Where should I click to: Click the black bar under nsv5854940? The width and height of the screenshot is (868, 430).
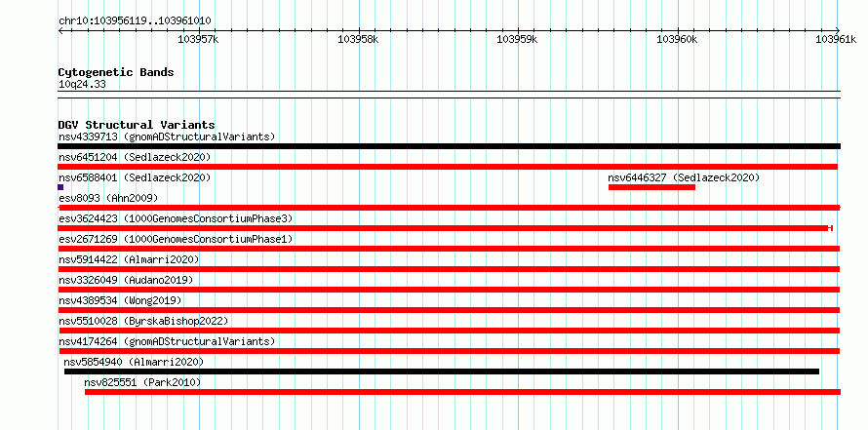point(442,371)
